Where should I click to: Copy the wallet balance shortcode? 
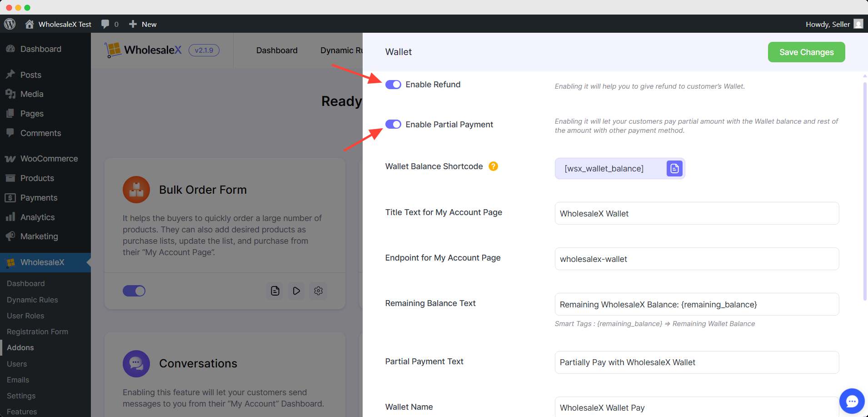click(x=674, y=169)
